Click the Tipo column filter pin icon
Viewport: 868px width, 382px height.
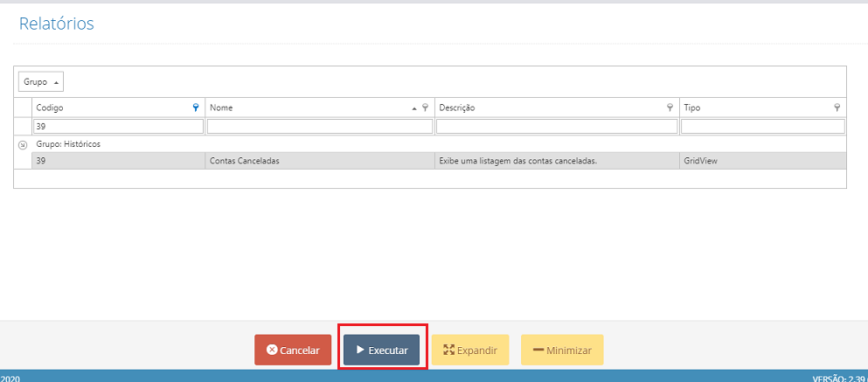(837, 108)
